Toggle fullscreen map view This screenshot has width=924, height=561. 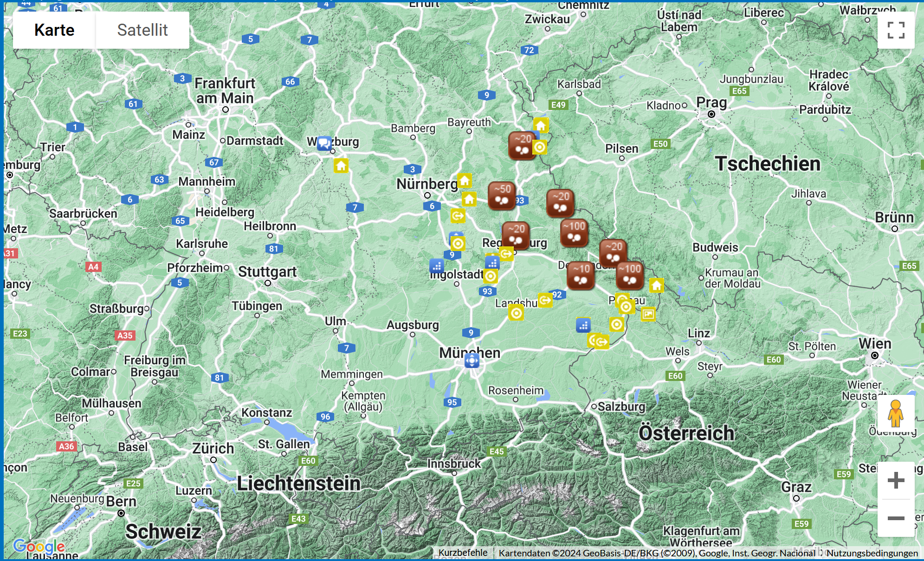[896, 30]
